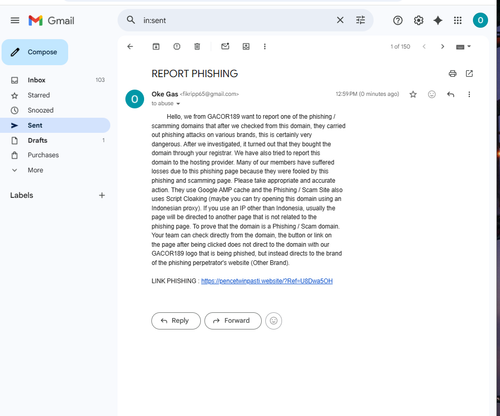Open the input tools dropdown
This screenshot has height=416, width=500.
(x=463, y=47)
